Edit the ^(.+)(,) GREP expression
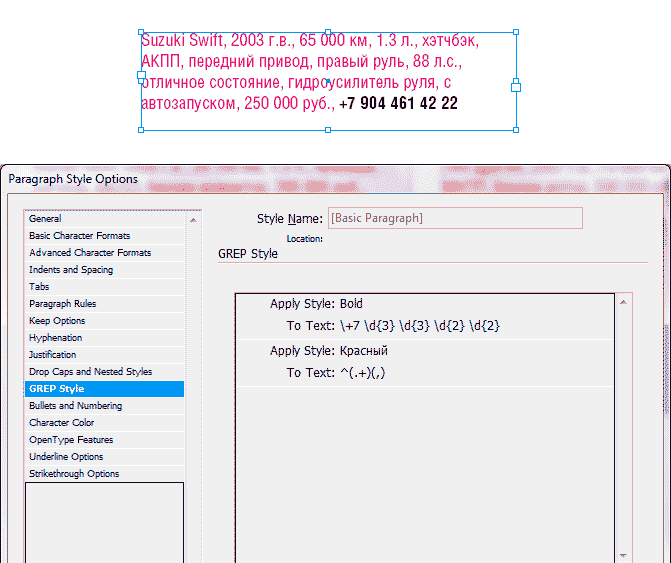This screenshot has width=671, height=563. [x=363, y=373]
